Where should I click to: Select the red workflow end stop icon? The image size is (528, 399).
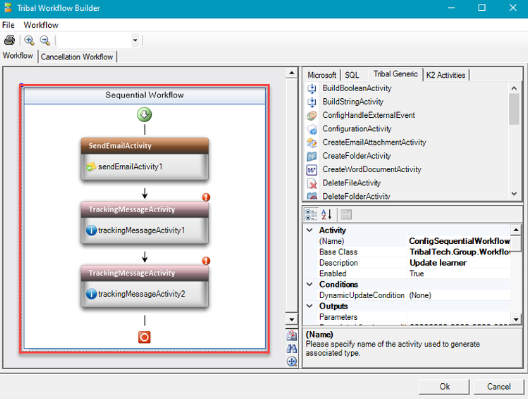(144, 337)
